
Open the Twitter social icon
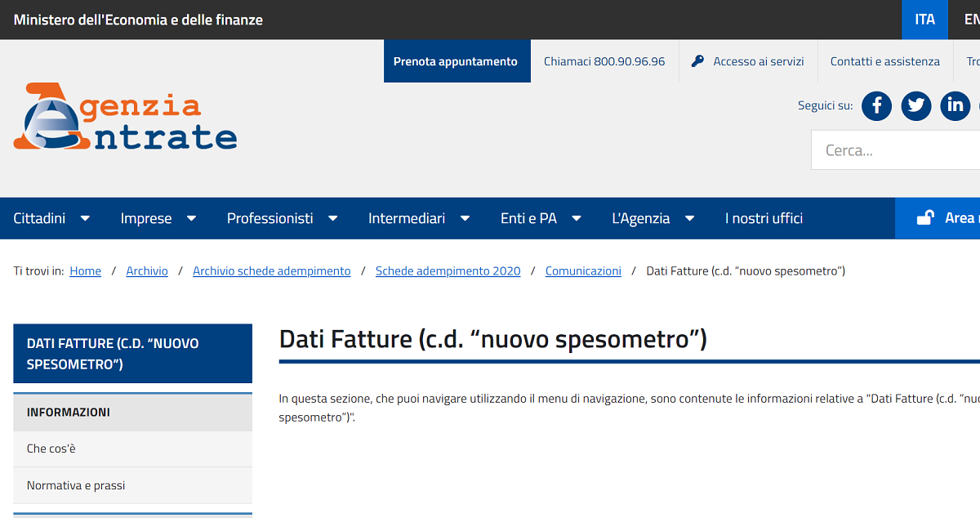[x=916, y=105]
